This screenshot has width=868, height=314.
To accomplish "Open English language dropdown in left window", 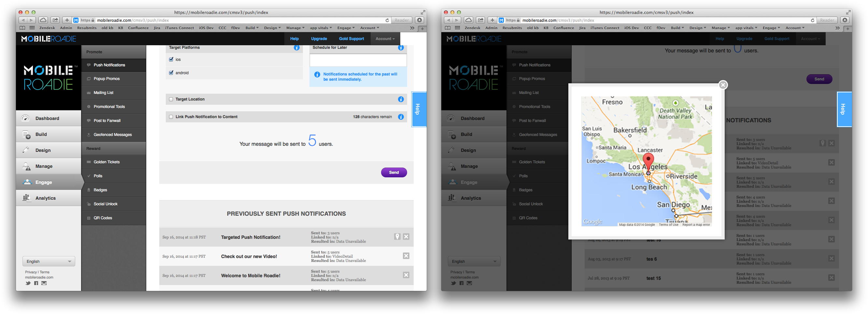I will 49,262.
